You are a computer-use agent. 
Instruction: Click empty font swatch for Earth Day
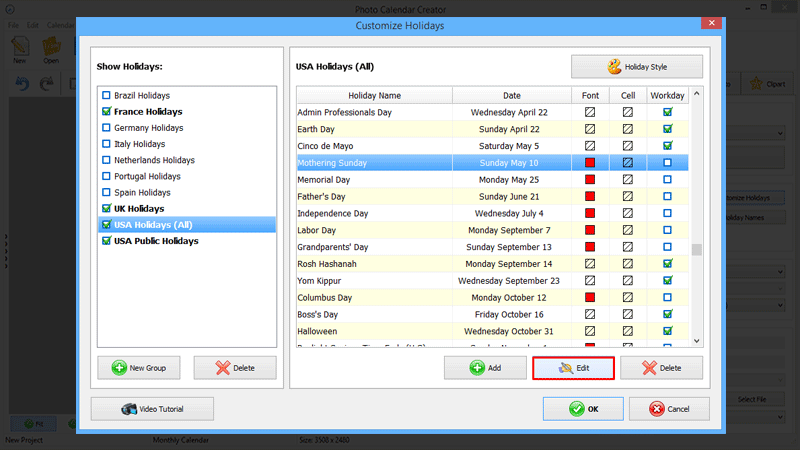tap(590, 129)
